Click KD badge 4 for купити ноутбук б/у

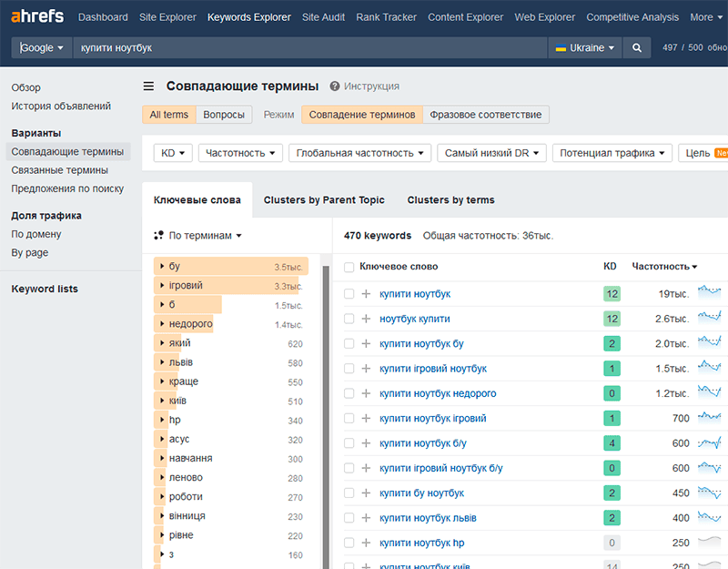tap(612, 443)
